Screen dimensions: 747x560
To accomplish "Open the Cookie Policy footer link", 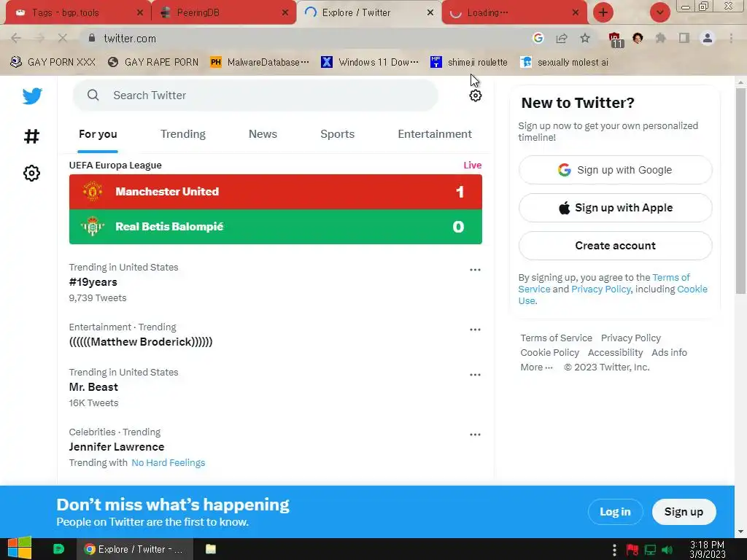I will point(549,353).
